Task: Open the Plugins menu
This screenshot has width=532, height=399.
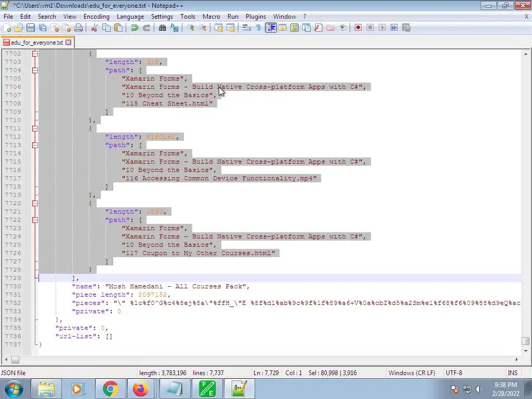Action: (256, 17)
